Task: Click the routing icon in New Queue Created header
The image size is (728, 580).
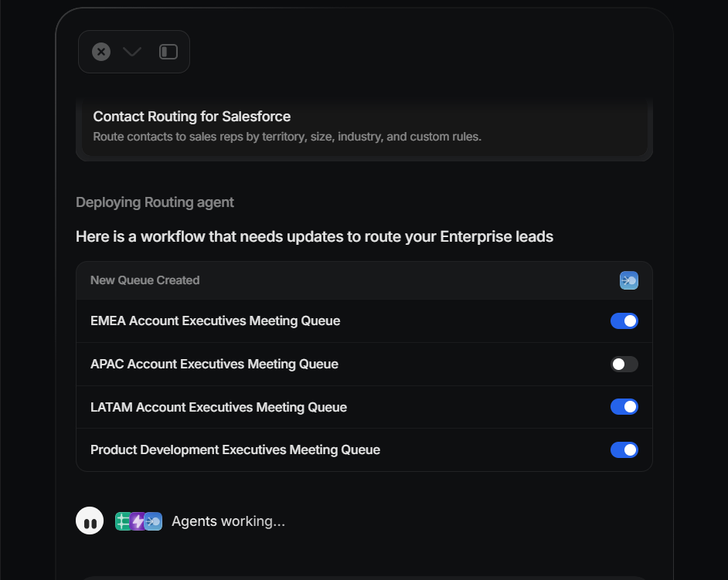Action: (x=628, y=280)
